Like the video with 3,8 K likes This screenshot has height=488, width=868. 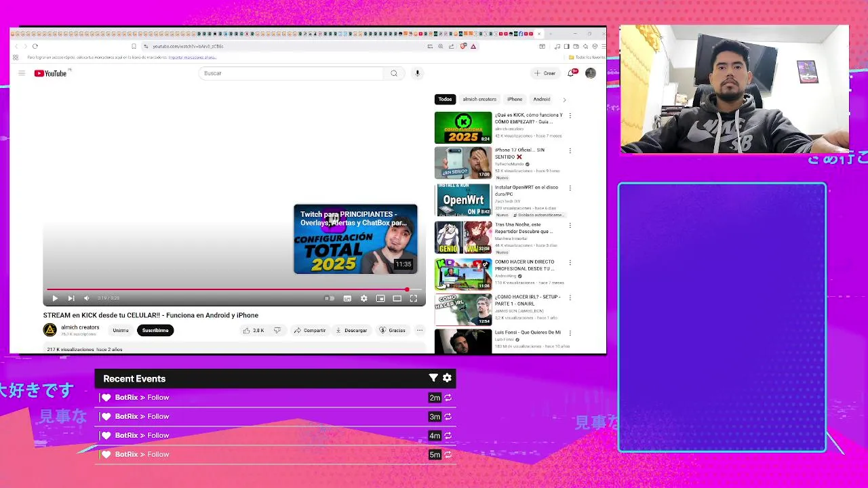[254, 331]
